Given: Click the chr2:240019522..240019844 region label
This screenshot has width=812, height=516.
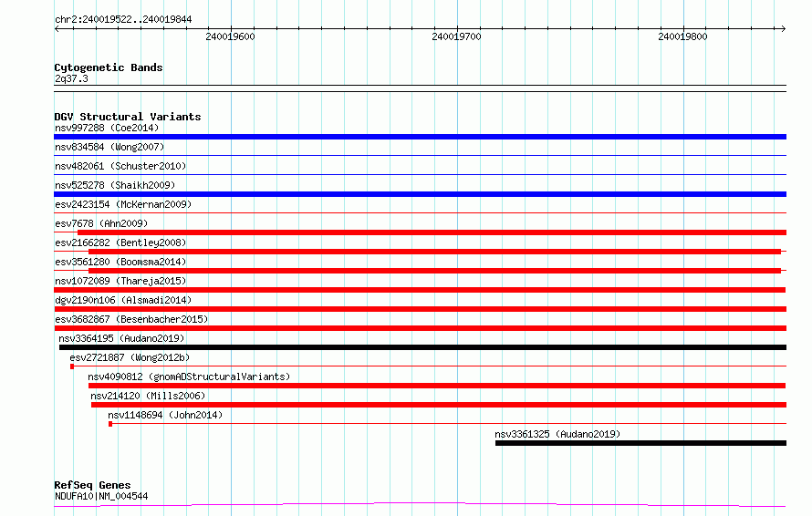Looking at the screenshot, I should 123,19.
